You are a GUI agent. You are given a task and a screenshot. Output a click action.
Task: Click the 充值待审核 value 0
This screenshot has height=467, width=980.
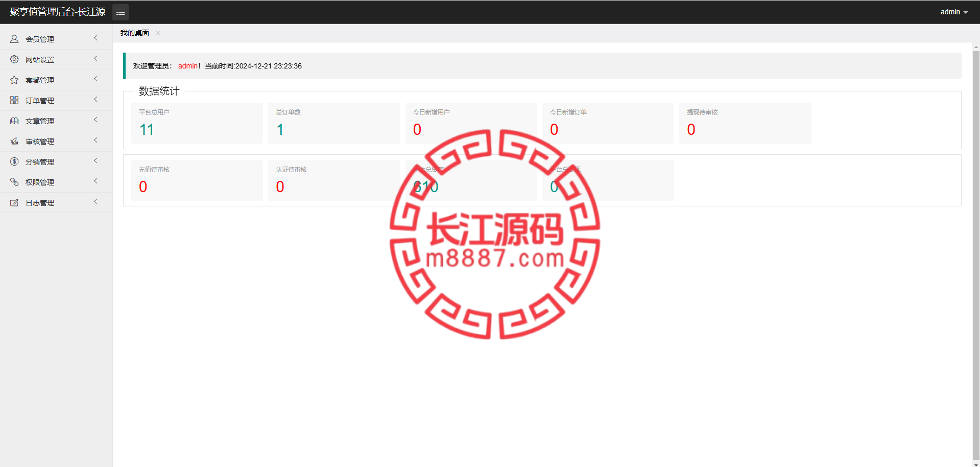(143, 187)
